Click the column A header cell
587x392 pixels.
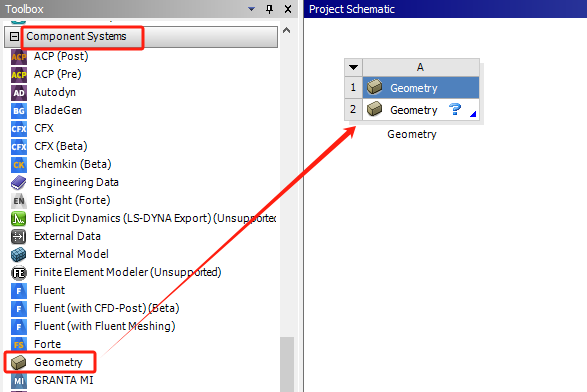pos(421,67)
